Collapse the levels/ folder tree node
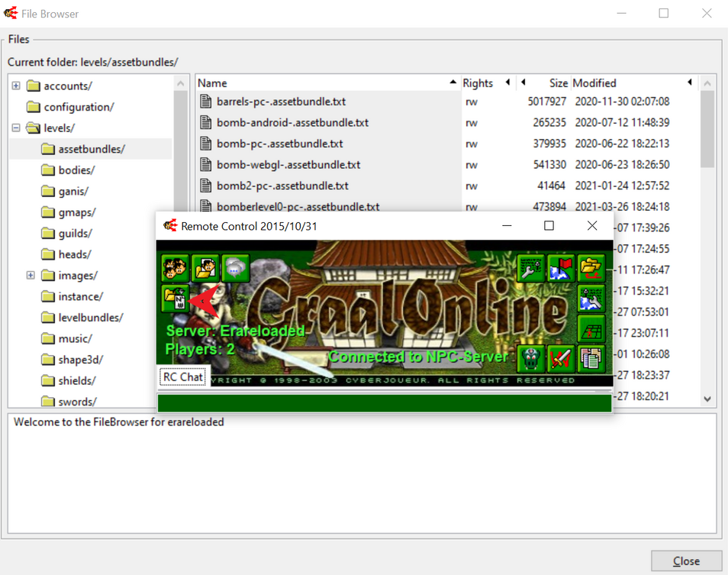The width and height of the screenshot is (728, 575). point(16,128)
